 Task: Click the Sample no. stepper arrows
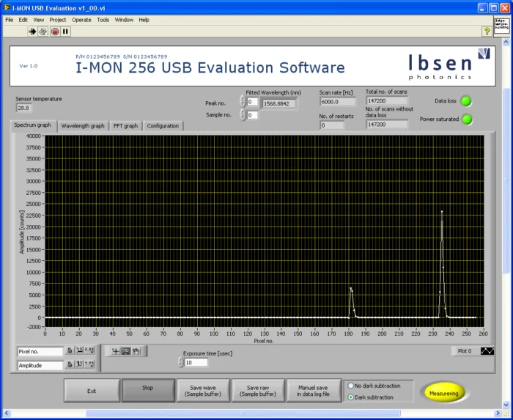point(243,115)
